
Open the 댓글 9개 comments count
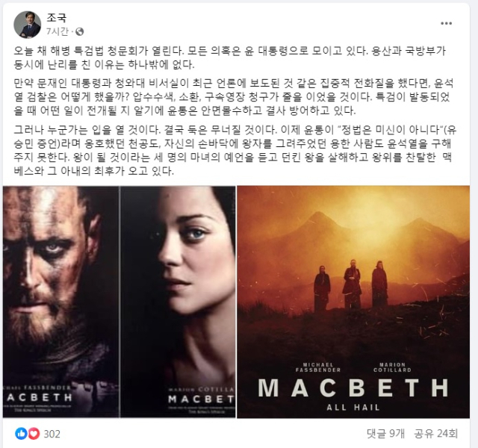[x=385, y=433]
